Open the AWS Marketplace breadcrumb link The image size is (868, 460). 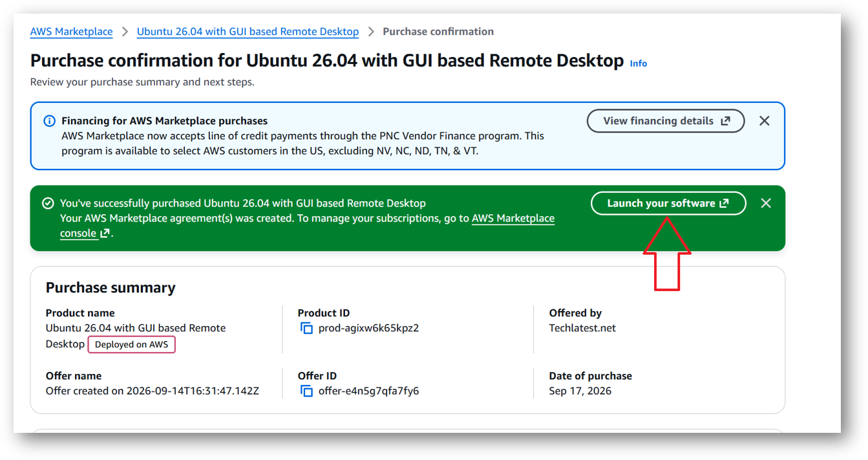(x=71, y=32)
